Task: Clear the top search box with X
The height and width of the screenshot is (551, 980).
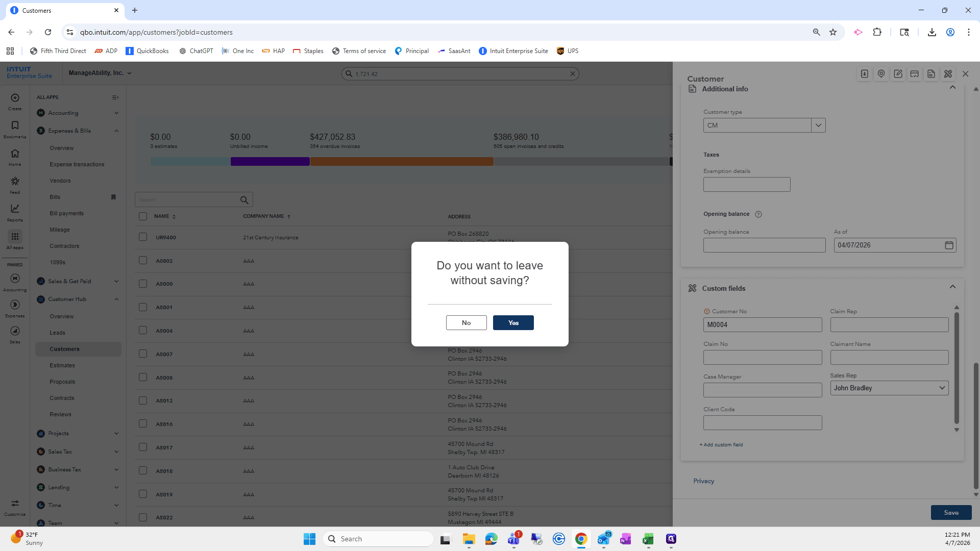Action: coord(573,74)
